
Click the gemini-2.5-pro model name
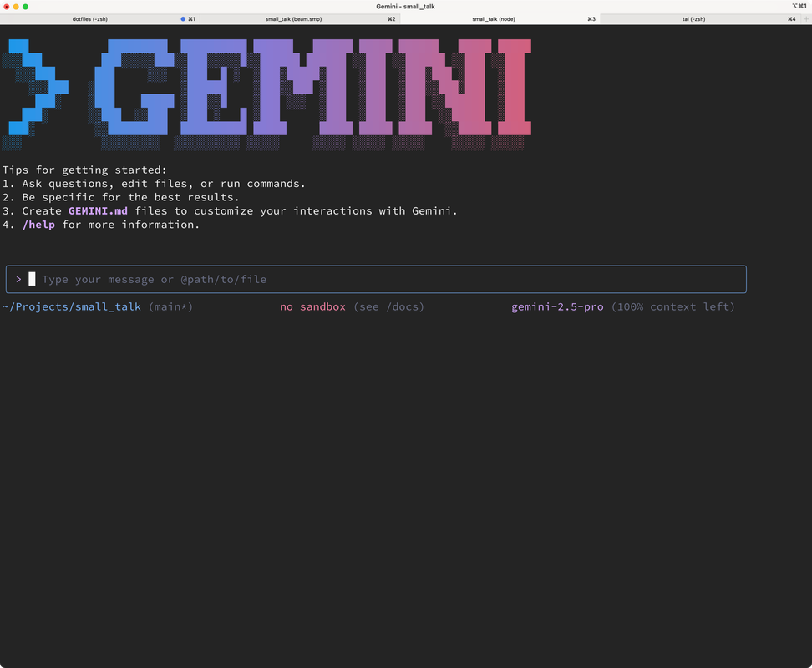[557, 306]
